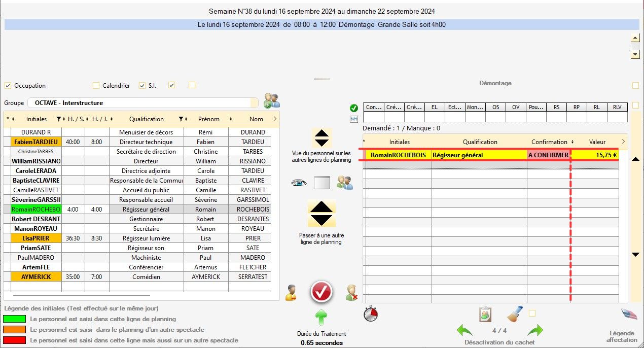Click the user with red X icon
Image resolution: width=644 pixels, height=348 pixels.
351,293
